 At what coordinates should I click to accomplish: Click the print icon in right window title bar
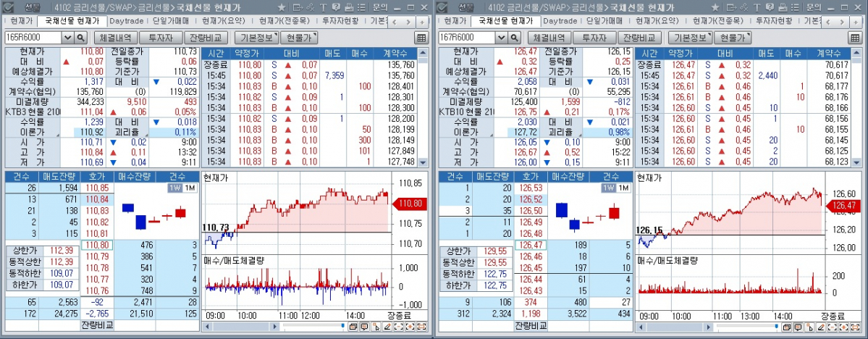[x=782, y=8]
